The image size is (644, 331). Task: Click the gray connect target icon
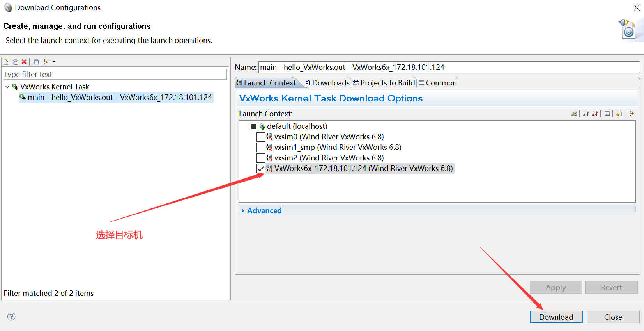(x=586, y=114)
